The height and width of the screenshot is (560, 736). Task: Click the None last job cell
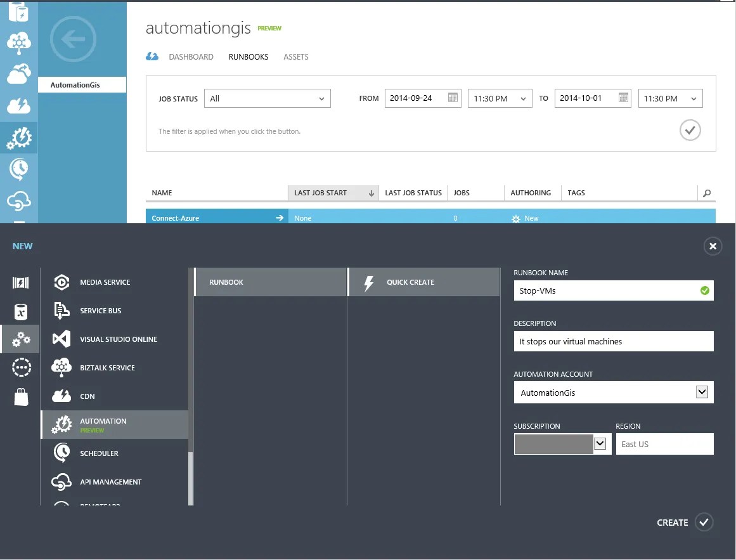(303, 218)
